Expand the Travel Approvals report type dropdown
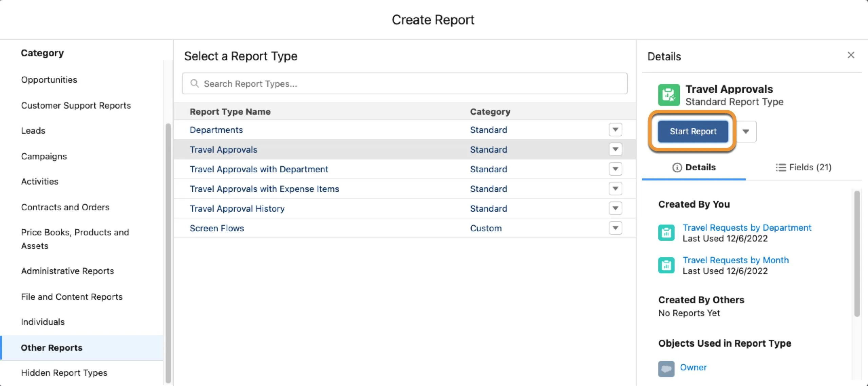Viewport: 868px width, 386px height. (x=616, y=149)
